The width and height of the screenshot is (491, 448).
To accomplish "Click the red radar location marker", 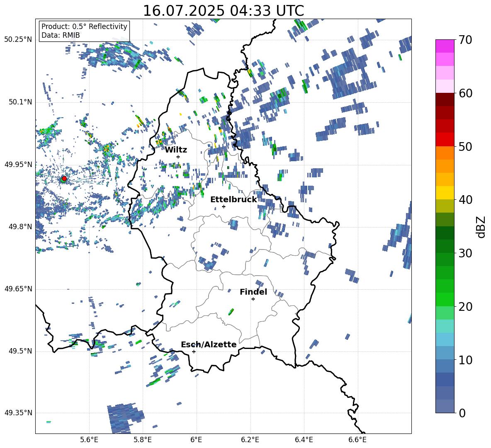I will [x=64, y=178].
